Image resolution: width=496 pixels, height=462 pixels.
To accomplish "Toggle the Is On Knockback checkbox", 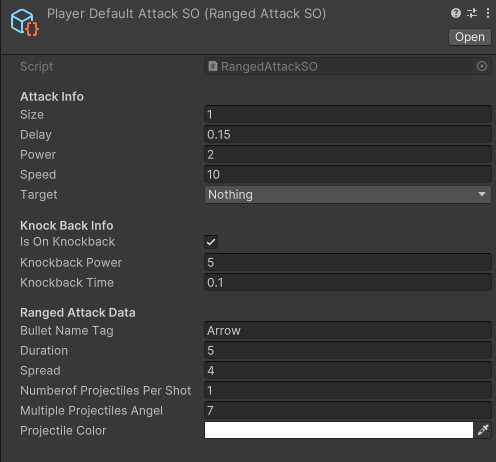I will (211, 242).
